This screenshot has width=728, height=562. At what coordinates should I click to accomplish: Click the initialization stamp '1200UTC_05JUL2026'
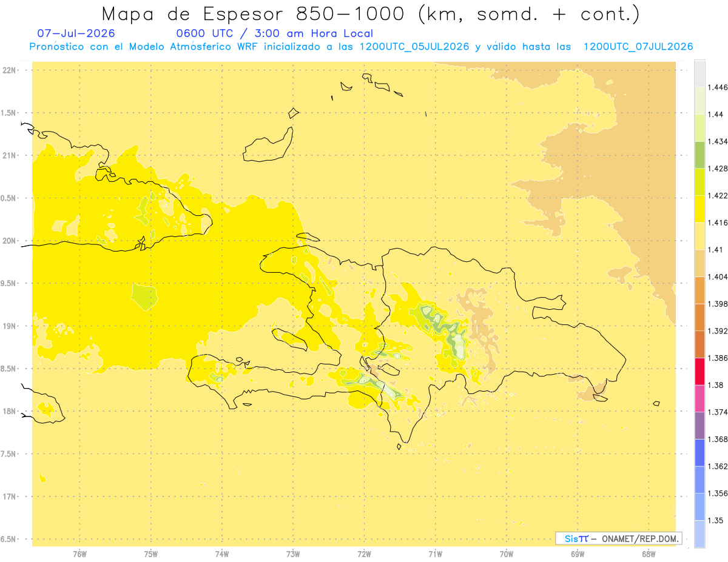414,47
